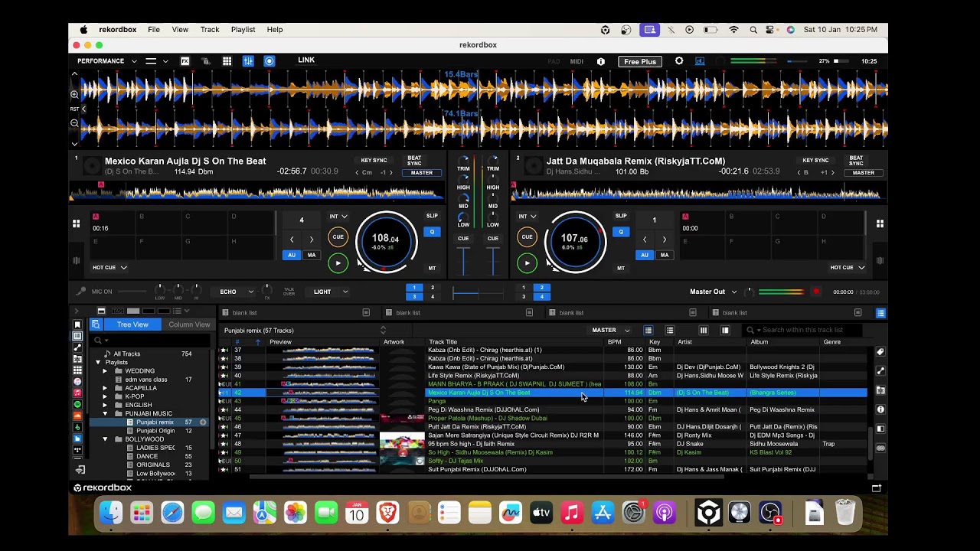Image resolution: width=980 pixels, height=551 pixels.
Task: Click the master record button
Action: 816,292
